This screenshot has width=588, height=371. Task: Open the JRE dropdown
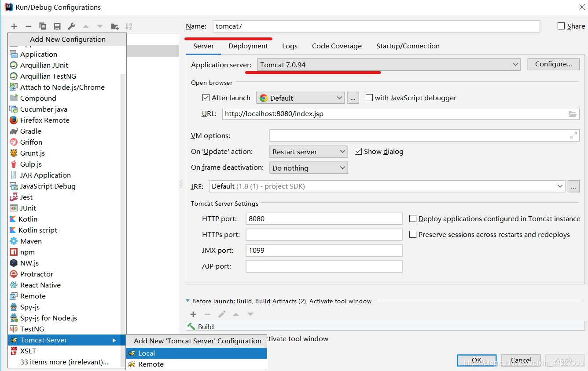(x=387, y=186)
